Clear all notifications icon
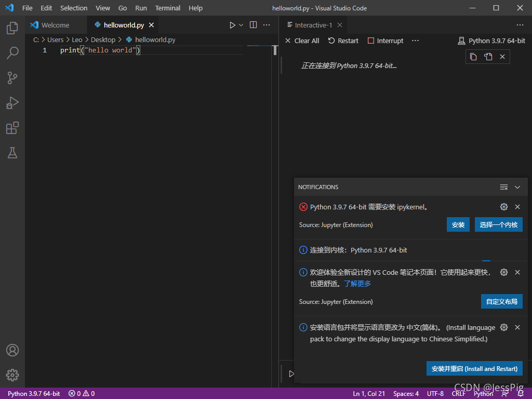 [504, 187]
